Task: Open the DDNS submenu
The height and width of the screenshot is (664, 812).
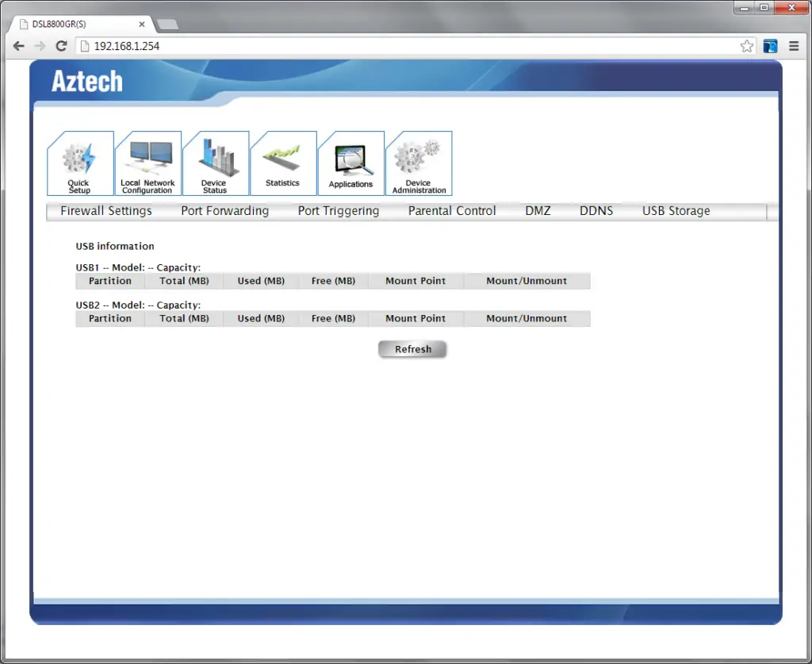Action: click(x=596, y=211)
